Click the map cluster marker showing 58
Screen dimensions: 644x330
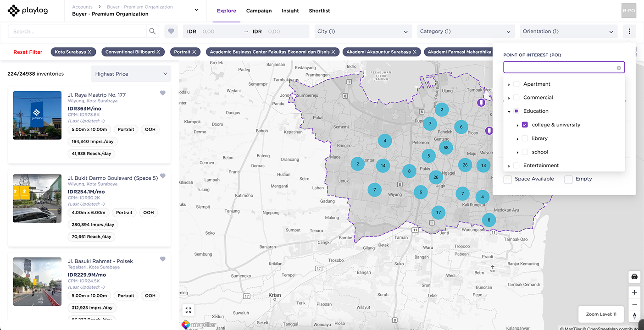446,148
